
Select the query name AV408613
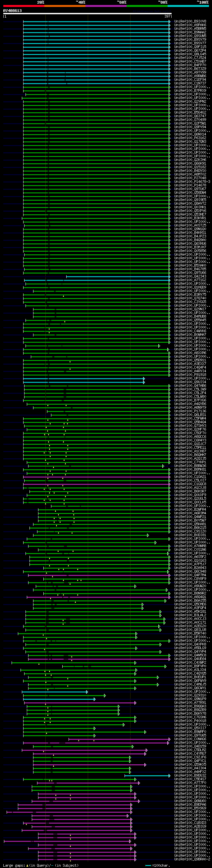click(x=13, y=11)
